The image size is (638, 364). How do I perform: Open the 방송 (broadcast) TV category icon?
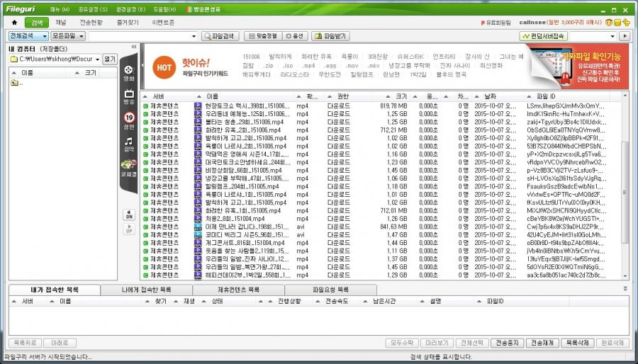pyautogui.click(x=128, y=96)
